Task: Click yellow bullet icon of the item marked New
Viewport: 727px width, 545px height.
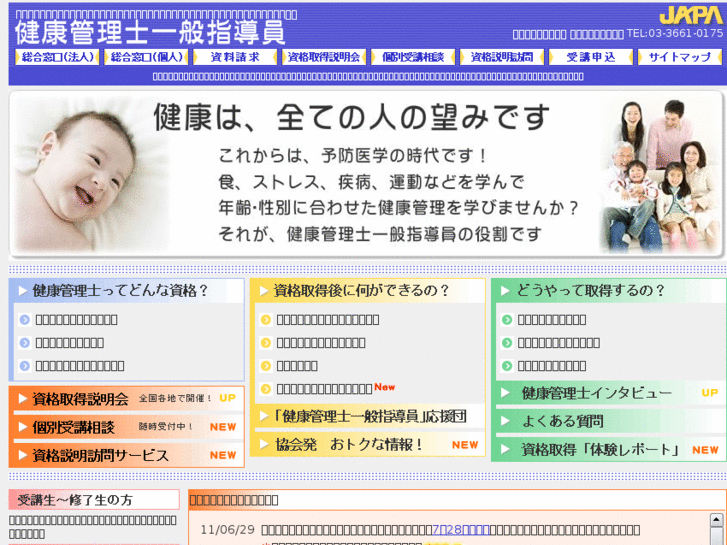Action: click(266, 389)
